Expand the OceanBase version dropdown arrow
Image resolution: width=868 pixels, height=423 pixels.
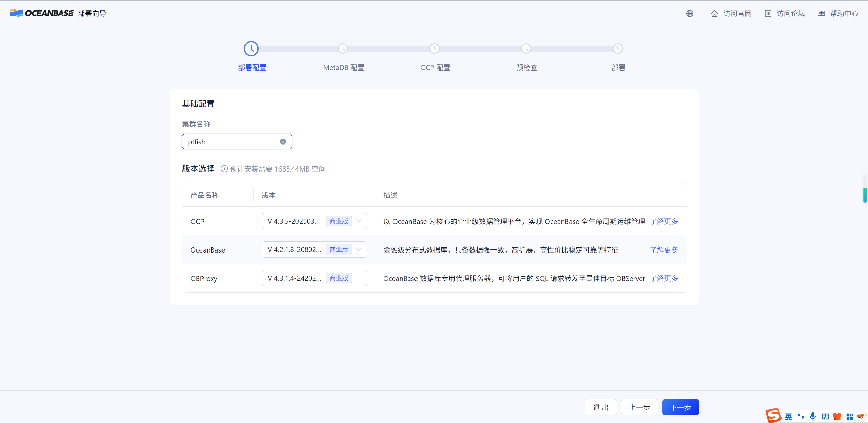[x=359, y=249]
